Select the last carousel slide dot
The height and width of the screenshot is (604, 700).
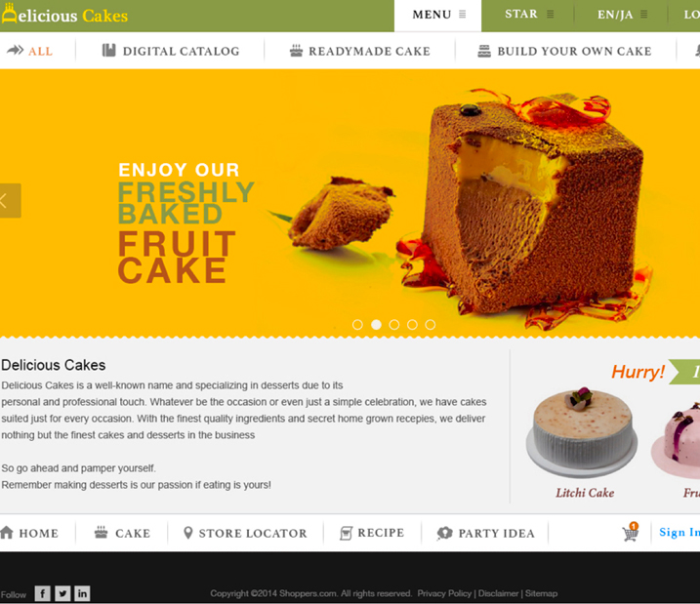[430, 325]
